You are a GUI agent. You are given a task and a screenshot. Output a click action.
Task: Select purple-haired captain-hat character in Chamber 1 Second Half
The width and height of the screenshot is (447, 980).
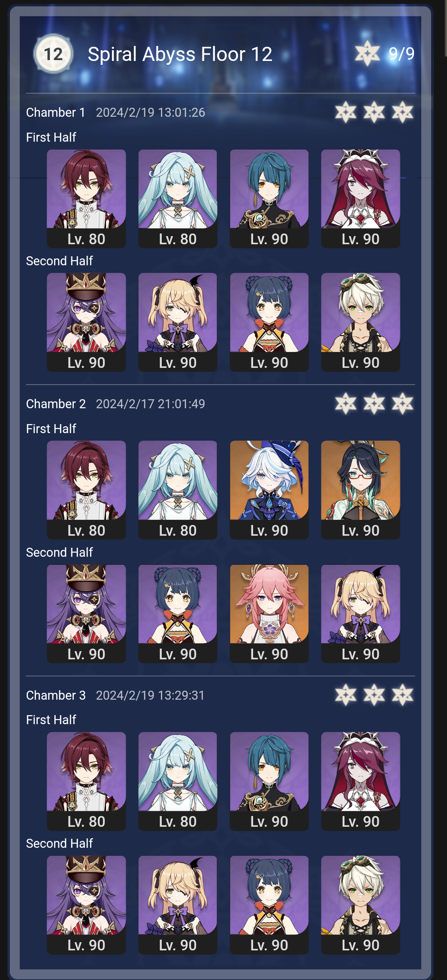click(x=86, y=322)
